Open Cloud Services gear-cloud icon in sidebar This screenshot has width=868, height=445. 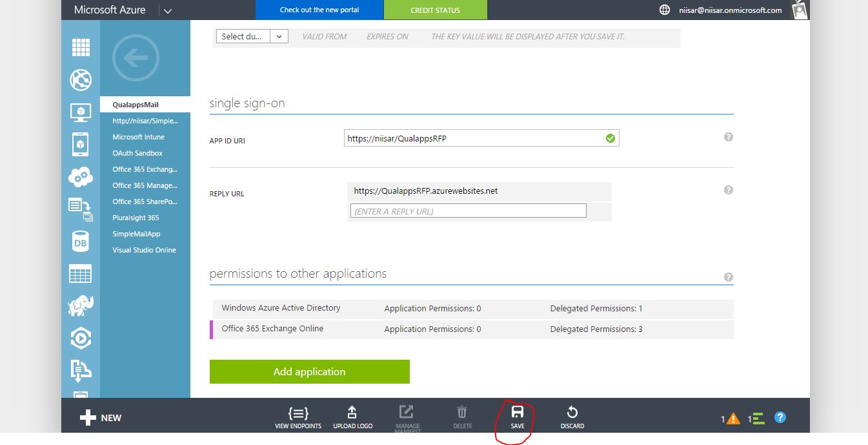81,176
